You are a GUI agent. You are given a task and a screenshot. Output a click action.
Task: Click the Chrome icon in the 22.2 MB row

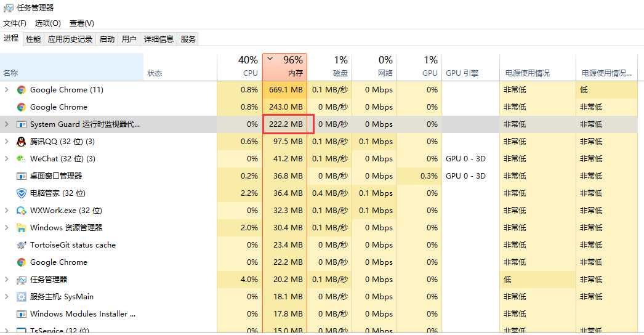click(22, 262)
